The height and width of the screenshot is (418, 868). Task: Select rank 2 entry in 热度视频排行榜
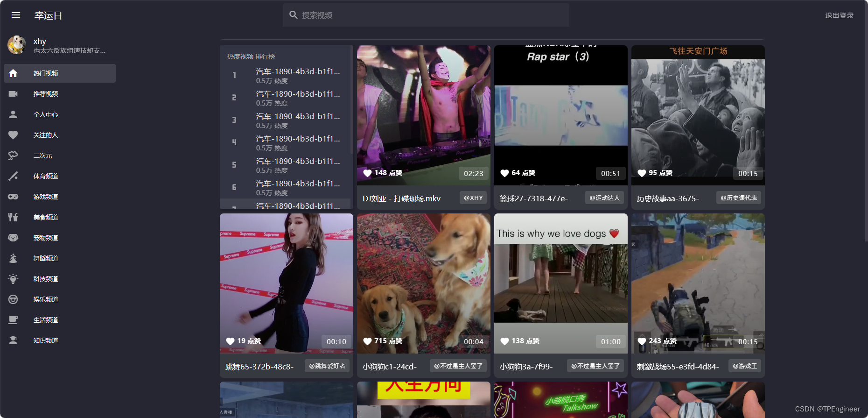click(285, 98)
